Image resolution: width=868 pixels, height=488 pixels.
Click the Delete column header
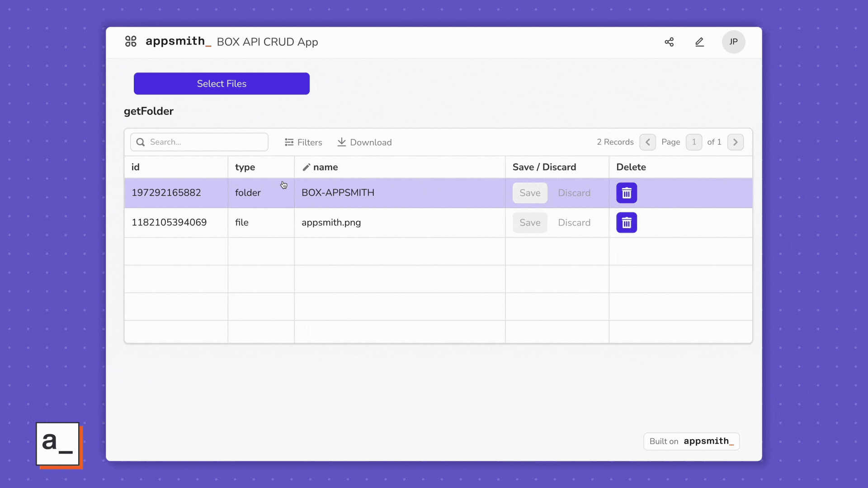pos(681,167)
